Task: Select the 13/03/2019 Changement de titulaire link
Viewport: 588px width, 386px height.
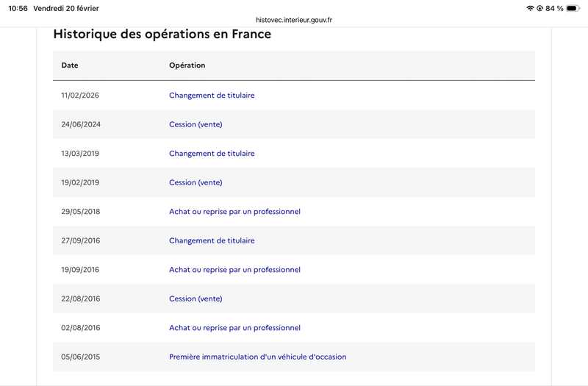Action: (212, 154)
